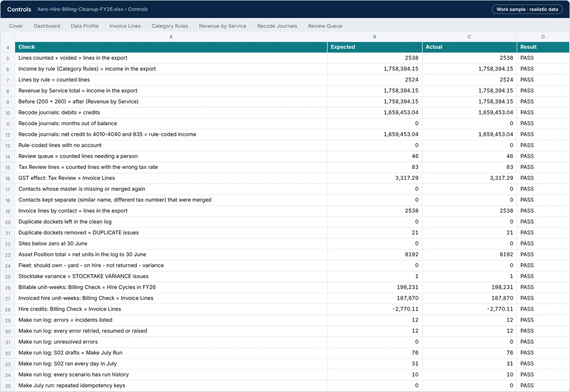
Task: Open the Revenue by Service tab
Action: click(223, 26)
